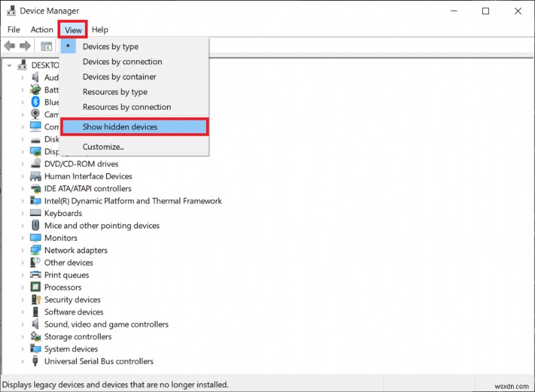Click the DVD/CD-ROM drives icon
Image resolution: width=535 pixels, height=392 pixels.
point(35,164)
